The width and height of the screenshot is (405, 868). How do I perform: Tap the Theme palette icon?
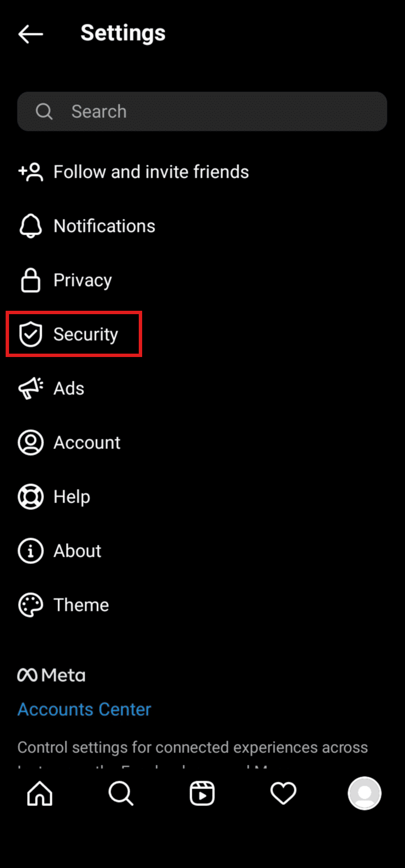[x=30, y=605]
